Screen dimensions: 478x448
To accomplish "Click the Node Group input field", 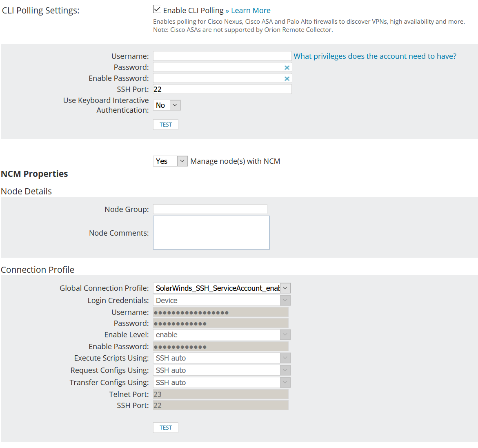I will pyautogui.click(x=210, y=210).
